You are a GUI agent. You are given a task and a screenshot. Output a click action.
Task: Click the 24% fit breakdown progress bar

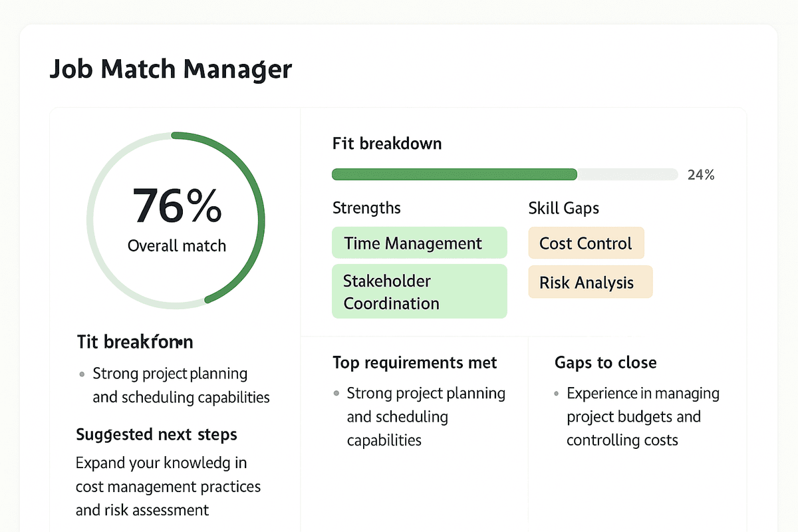[x=503, y=174]
